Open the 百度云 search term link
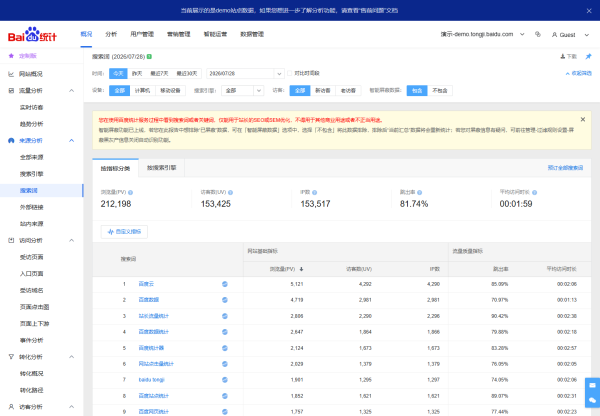The height and width of the screenshot is (416, 600). pos(146,284)
